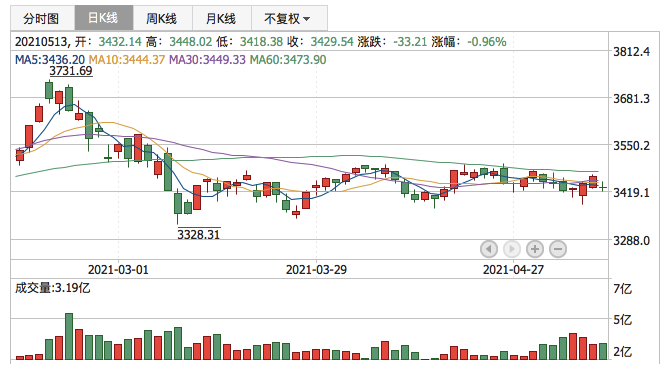This screenshot has height=367, width=666.
Task: Zoom in with the plus icon
Action: [x=535, y=249]
